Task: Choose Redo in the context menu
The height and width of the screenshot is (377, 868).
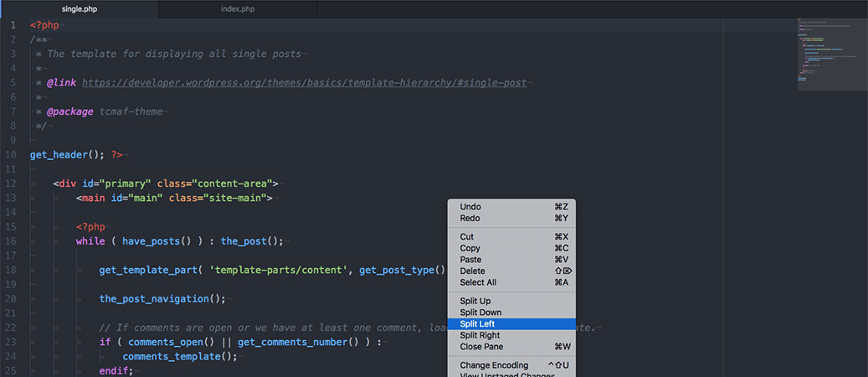Action: click(x=470, y=219)
